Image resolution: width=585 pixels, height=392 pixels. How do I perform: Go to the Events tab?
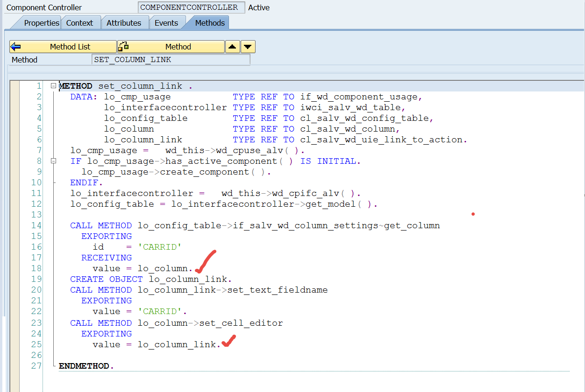pyautogui.click(x=166, y=23)
